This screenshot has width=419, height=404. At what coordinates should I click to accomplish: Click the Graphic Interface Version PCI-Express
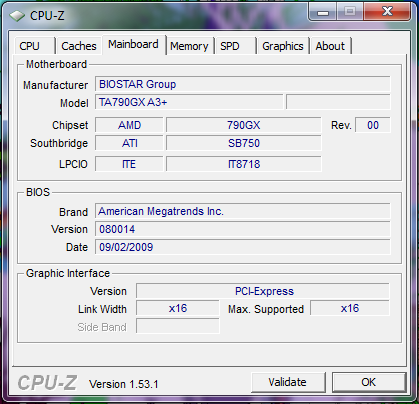pos(263,291)
